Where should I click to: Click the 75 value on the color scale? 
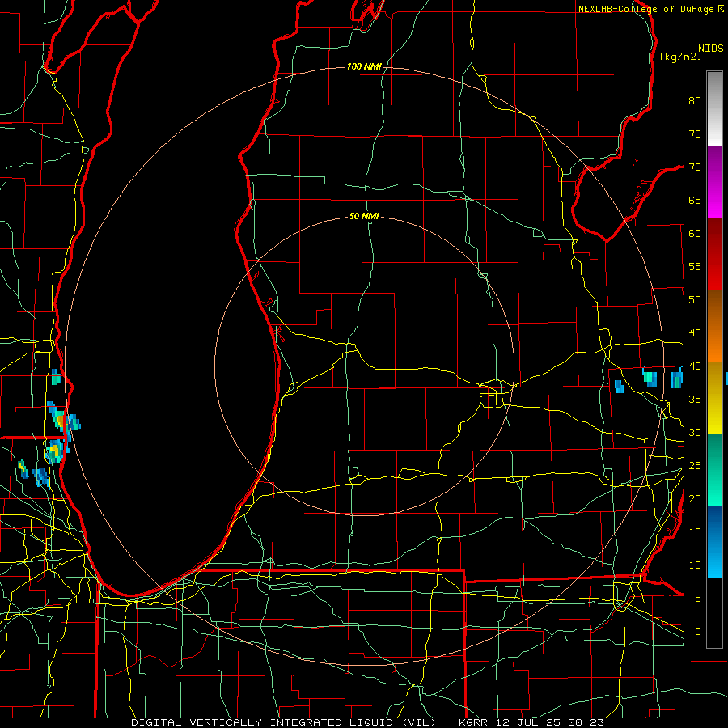pyautogui.click(x=695, y=133)
